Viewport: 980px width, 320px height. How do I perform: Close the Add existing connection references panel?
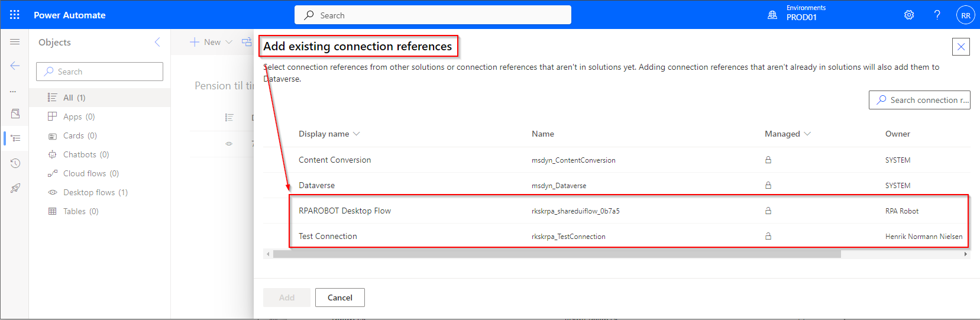pyautogui.click(x=961, y=47)
